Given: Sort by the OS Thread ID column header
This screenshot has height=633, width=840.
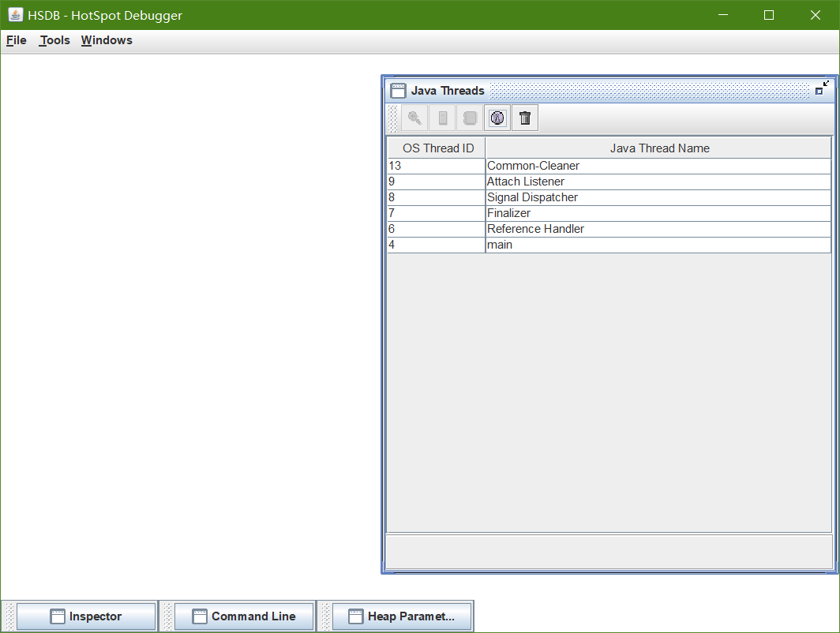Looking at the screenshot, I should tap(436, 148).
